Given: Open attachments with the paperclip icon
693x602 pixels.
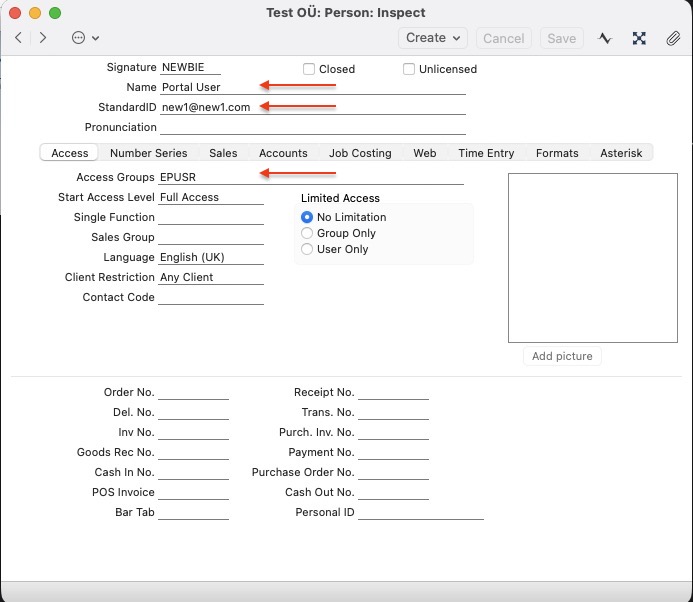Looking at the screenshot, I should (673, 38).
